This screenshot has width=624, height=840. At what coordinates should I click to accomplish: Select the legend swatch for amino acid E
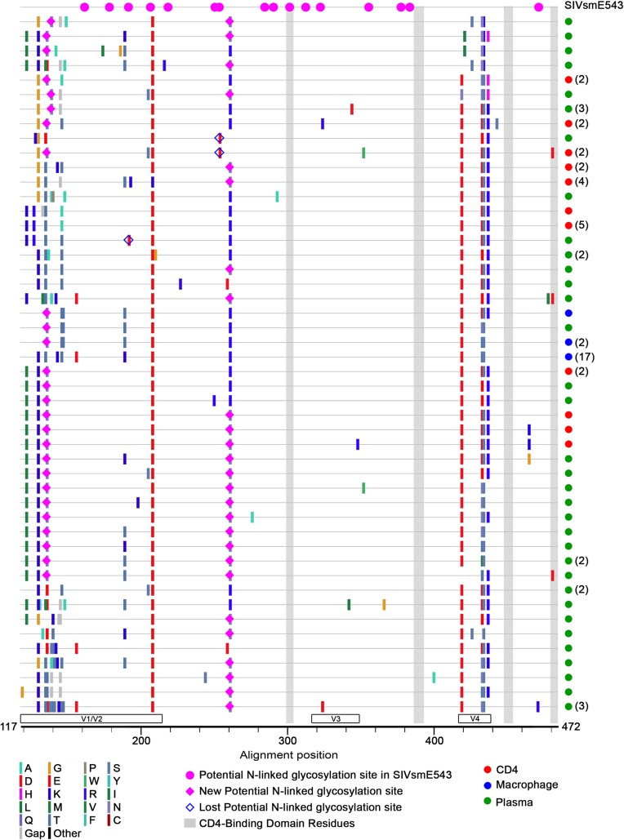(x=49, y=781)
